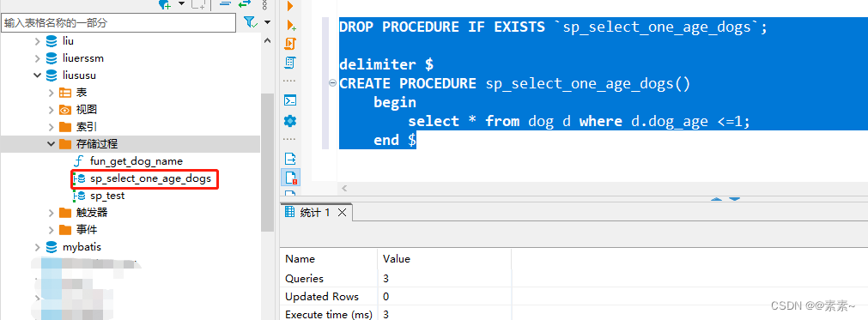This screenshot has width=868, height=320.
Task: Toggle link with editor arrows icon
Action: point(244,4)
